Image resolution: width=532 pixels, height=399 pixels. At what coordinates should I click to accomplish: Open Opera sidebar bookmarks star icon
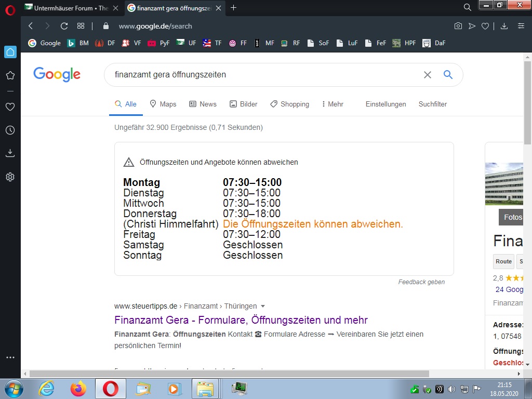[x=10, y=75]
